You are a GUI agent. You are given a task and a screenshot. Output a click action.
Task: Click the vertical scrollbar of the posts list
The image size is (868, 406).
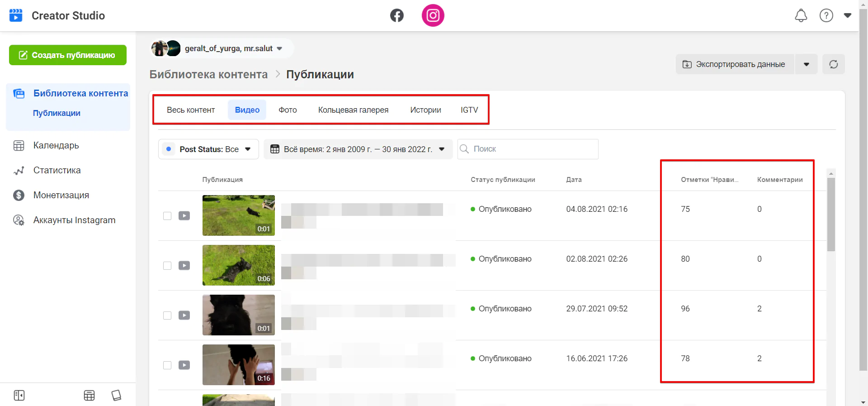830,215
